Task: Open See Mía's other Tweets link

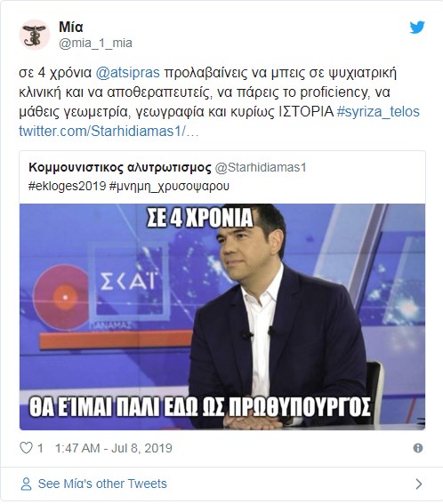Action: tap(102, 484)
